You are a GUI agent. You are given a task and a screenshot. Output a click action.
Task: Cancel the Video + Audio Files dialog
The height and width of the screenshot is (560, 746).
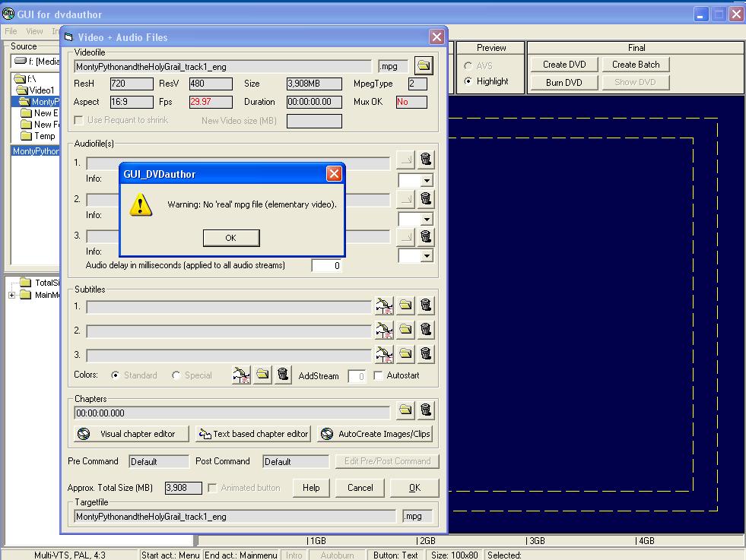tap(360, 488)
